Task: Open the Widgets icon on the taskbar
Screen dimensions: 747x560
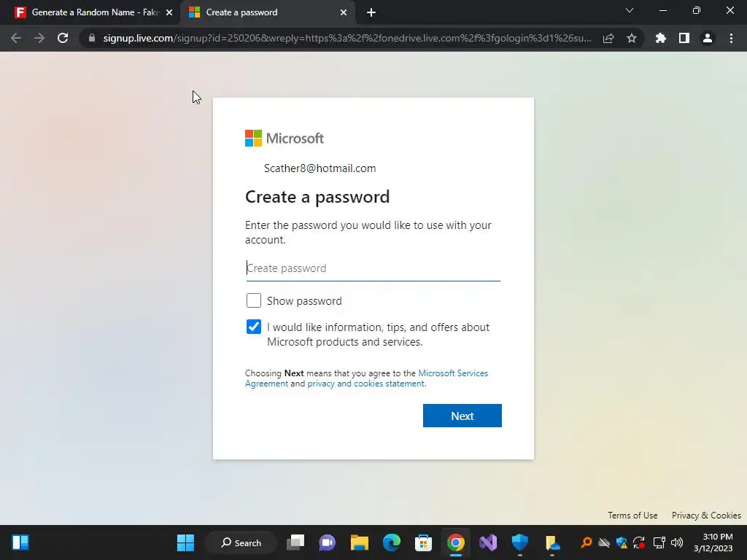Action: pos(20,542)
